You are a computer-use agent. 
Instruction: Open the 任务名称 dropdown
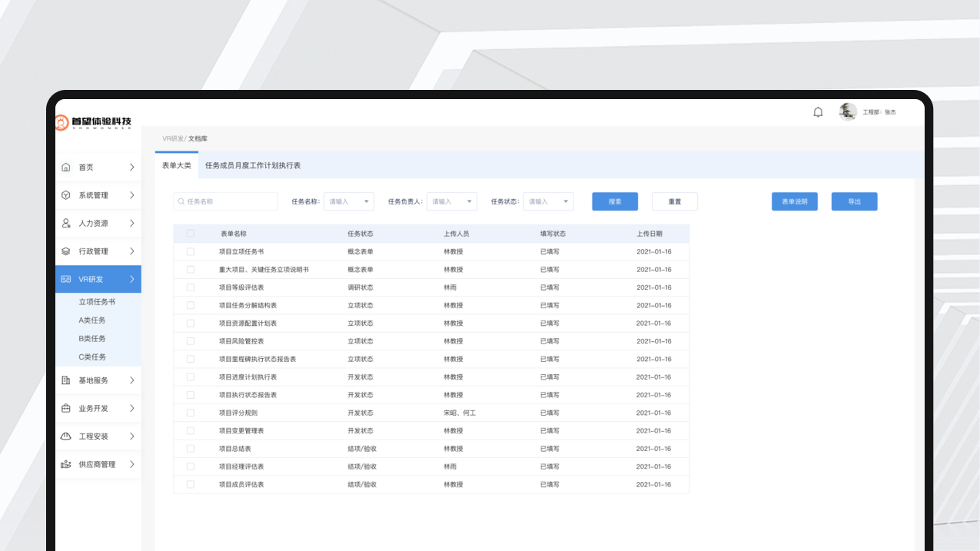click(349, 201)
